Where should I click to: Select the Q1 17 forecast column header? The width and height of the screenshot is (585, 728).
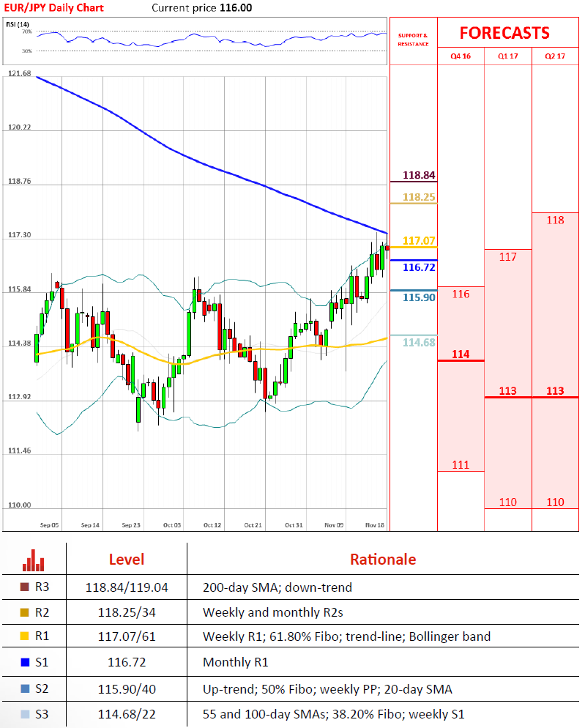[508, 56]
